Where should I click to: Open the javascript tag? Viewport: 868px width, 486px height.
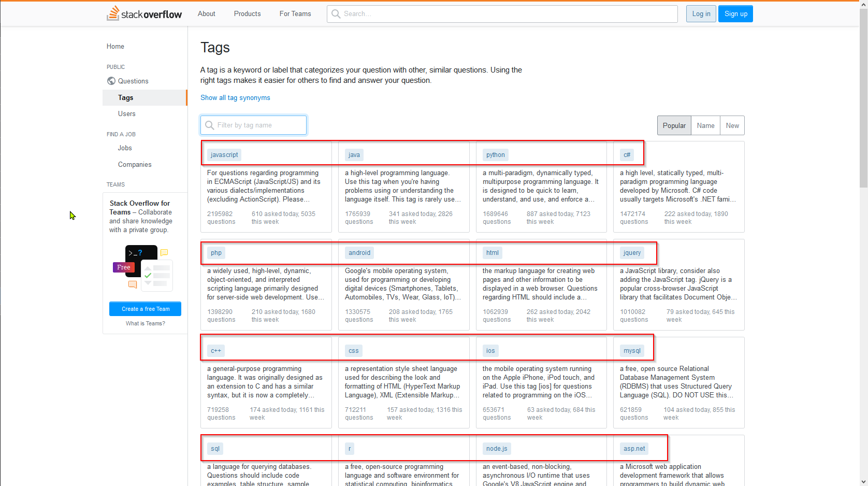pos(224,155)
